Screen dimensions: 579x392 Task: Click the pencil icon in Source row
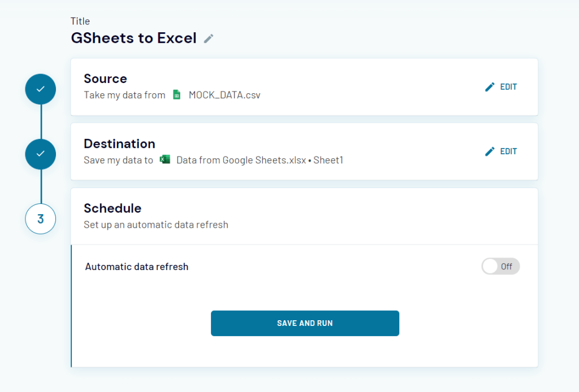[490, 87]
